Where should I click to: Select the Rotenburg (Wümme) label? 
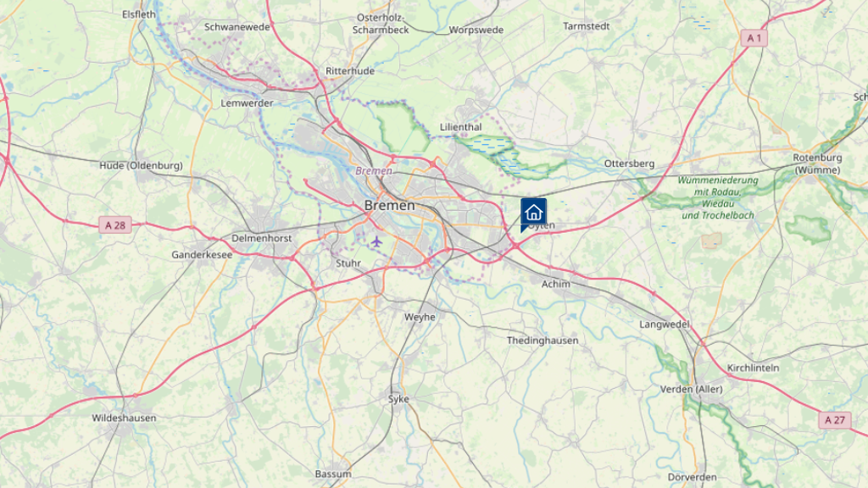pyautogui.click(x=818, y=164)
